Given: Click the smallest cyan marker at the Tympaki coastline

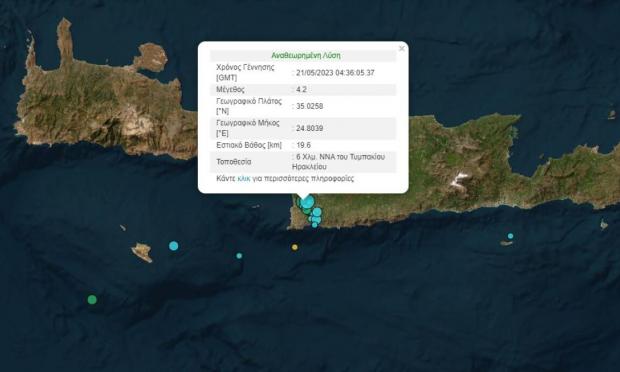Looking at the screenshot, I should [x=315, y=225].
